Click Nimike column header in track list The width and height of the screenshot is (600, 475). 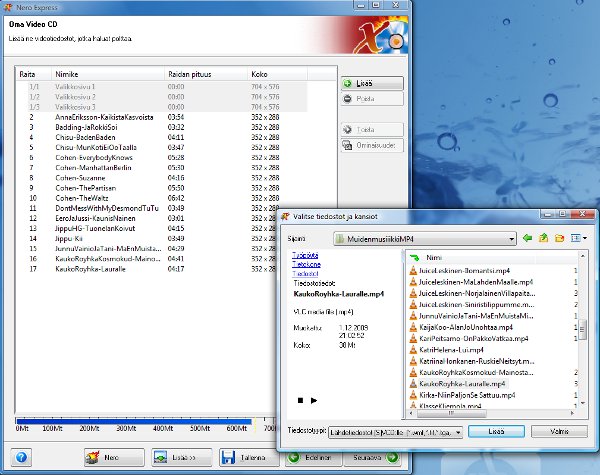(x=108, y=74)
